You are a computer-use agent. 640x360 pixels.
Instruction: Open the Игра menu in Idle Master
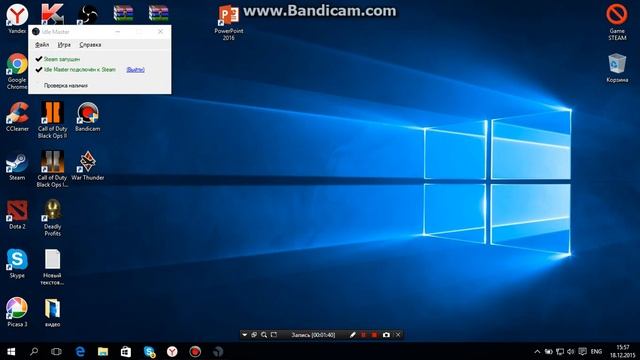pos(64,44)
